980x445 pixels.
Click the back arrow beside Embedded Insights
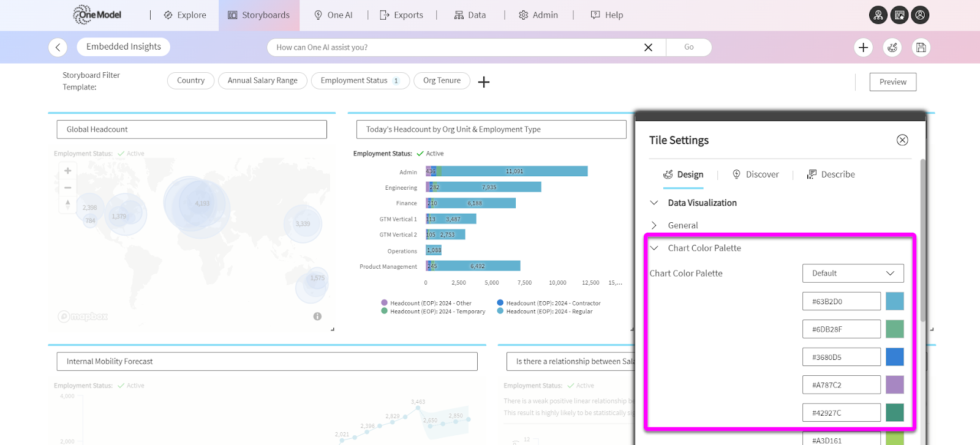(x=58, y=47)
